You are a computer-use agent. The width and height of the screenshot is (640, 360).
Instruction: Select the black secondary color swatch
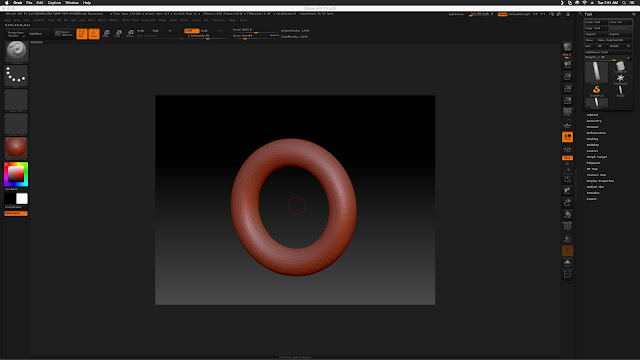tap(10, 198)
